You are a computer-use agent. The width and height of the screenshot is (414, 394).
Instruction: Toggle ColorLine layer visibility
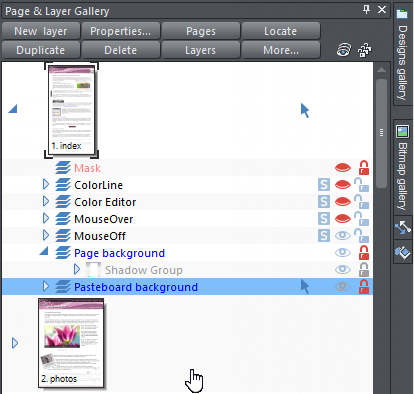click(343, 184)
